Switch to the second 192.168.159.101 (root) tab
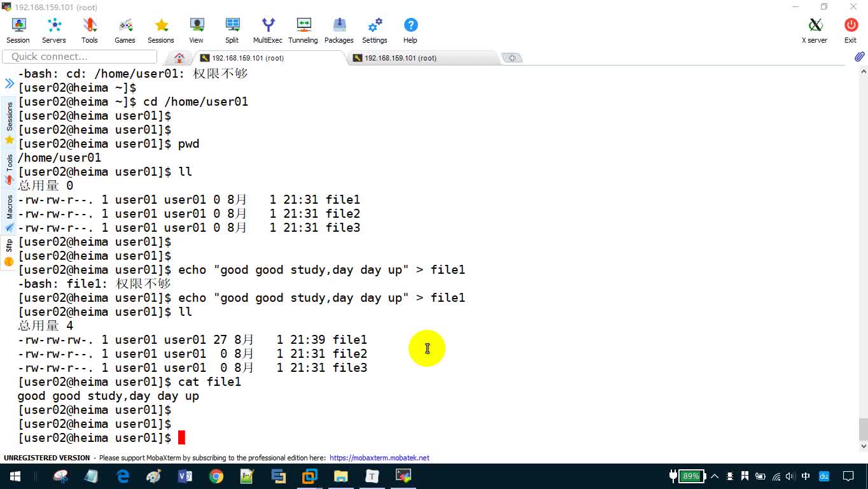 (x=423, y=58)
